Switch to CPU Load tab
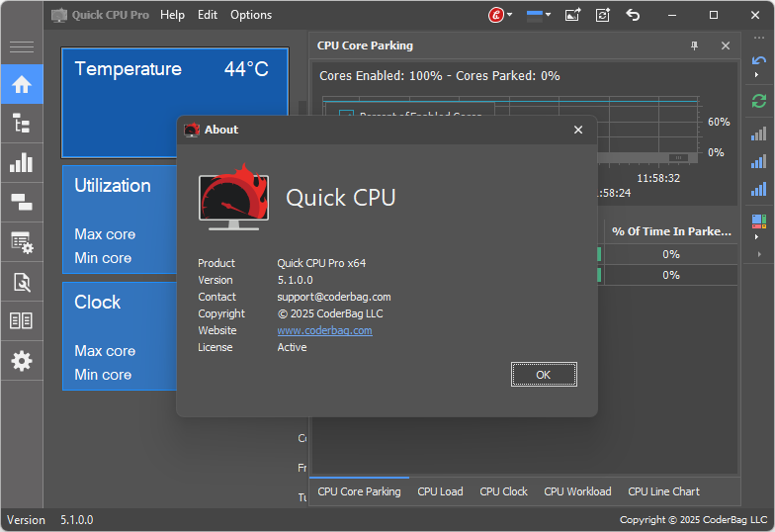Image resolution: width=775 pixels, height=532 pixels. pyautogui.click(x=440, y=491)
